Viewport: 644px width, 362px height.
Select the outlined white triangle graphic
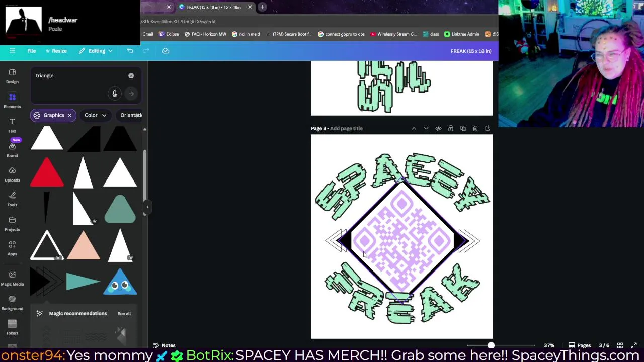click(47, 245)
